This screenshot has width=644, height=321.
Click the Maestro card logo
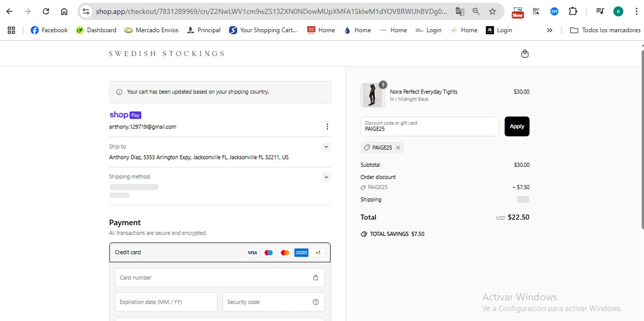(269, 253)
